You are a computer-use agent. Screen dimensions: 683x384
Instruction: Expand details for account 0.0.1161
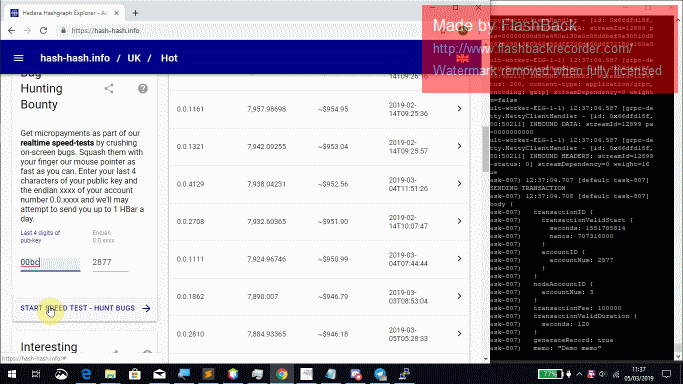(x=459, y=109)
